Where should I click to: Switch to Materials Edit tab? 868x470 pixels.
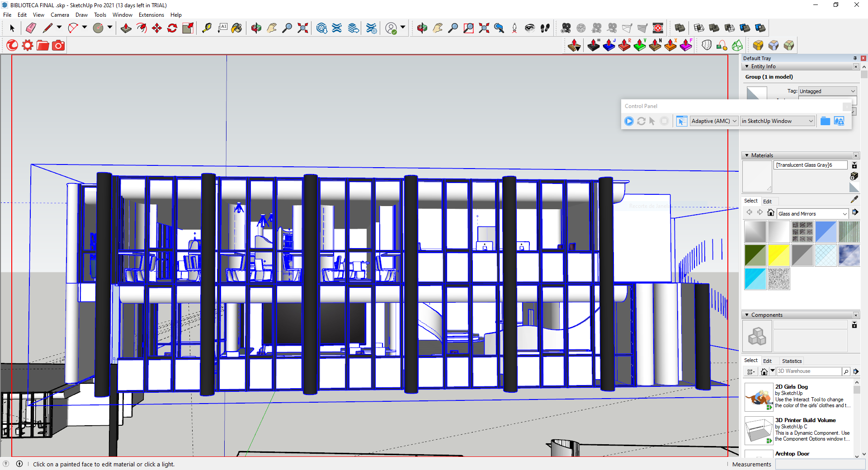[x=767, y=202]
